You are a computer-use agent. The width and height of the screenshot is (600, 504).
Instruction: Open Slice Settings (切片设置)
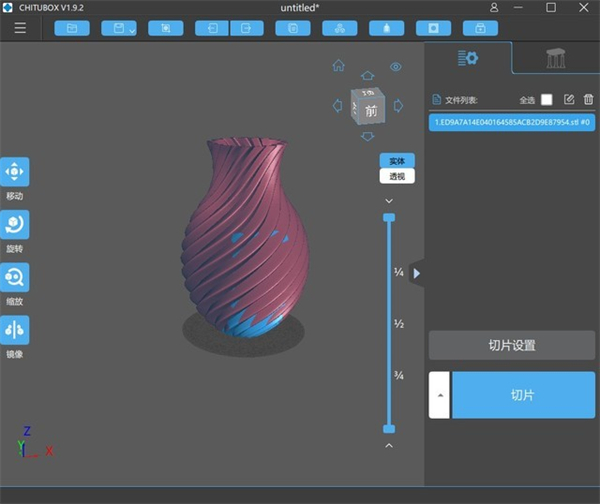(x=512, y=345)
